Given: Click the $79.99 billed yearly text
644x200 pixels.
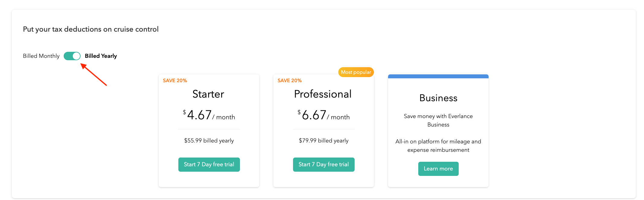Looking at the screenshot, I should point(324,141).
